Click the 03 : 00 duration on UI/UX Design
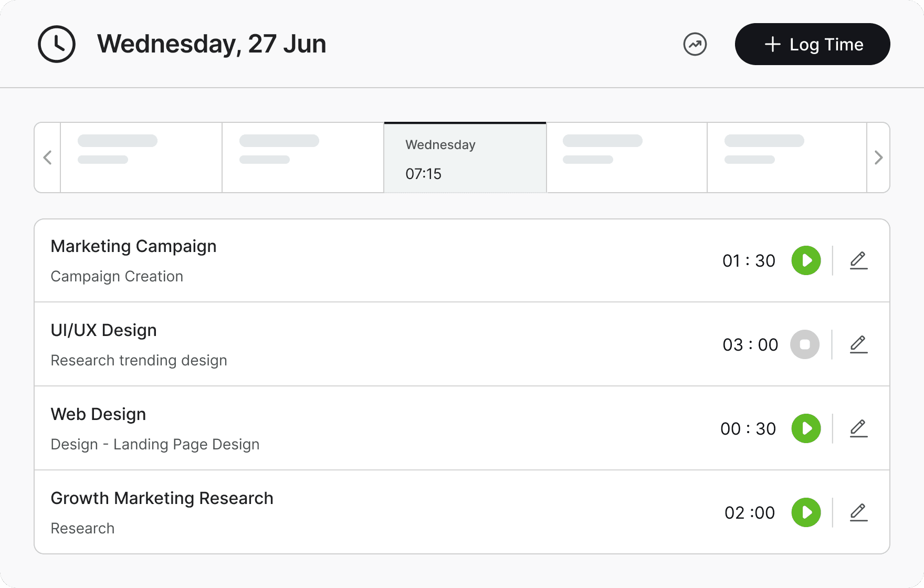The height and width of the screenshot is (588, 924). (750, 345)
